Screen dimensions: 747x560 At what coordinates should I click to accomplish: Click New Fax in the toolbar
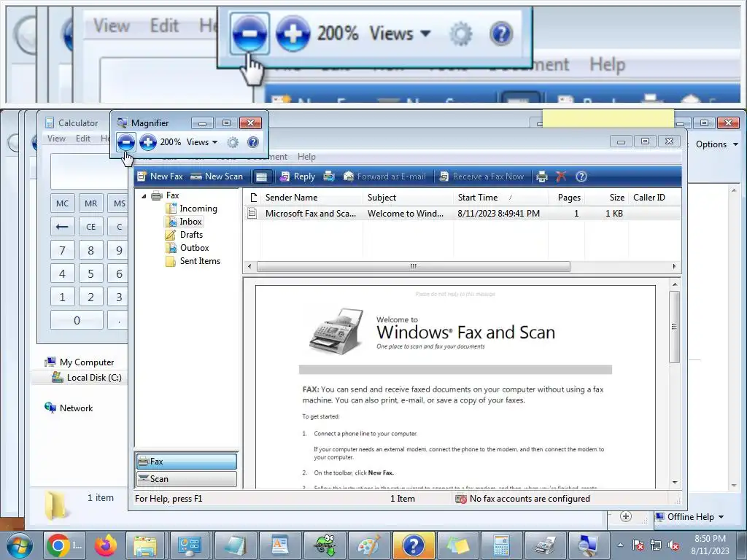click(160, 176)
